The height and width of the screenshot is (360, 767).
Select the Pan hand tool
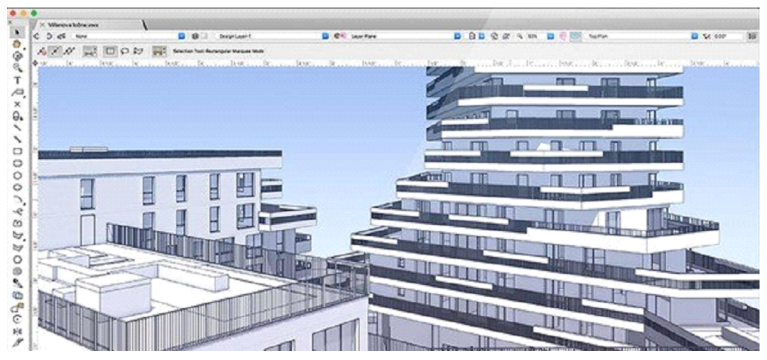pos(18,44)
